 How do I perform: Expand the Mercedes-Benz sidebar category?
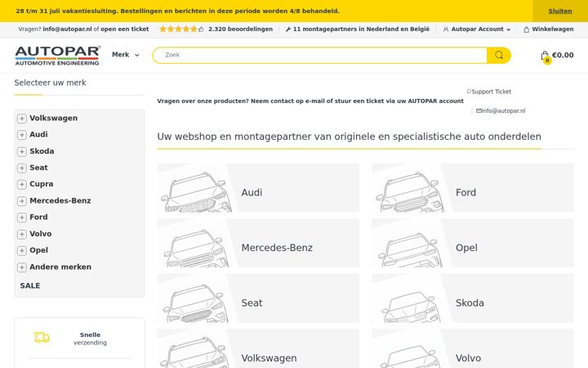point(22,201)
